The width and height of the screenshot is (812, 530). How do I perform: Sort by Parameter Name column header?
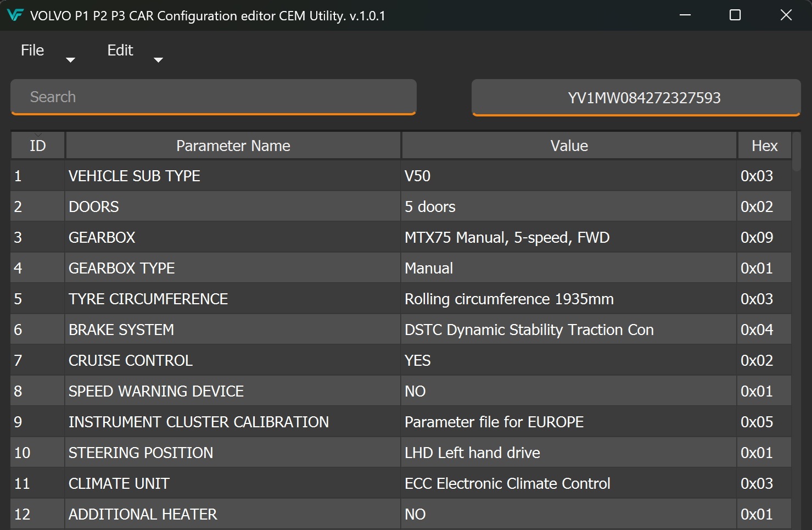click(x=233, y=146)
